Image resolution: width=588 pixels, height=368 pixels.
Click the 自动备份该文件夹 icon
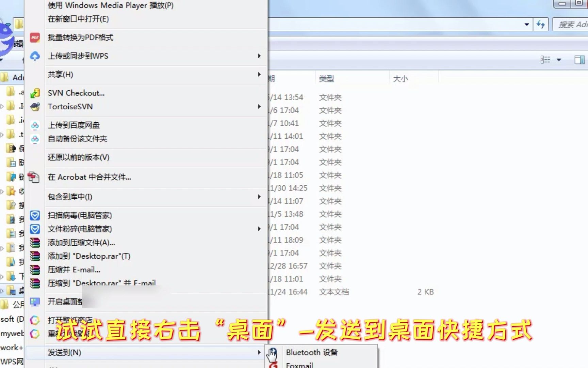[x=34, y=139]
